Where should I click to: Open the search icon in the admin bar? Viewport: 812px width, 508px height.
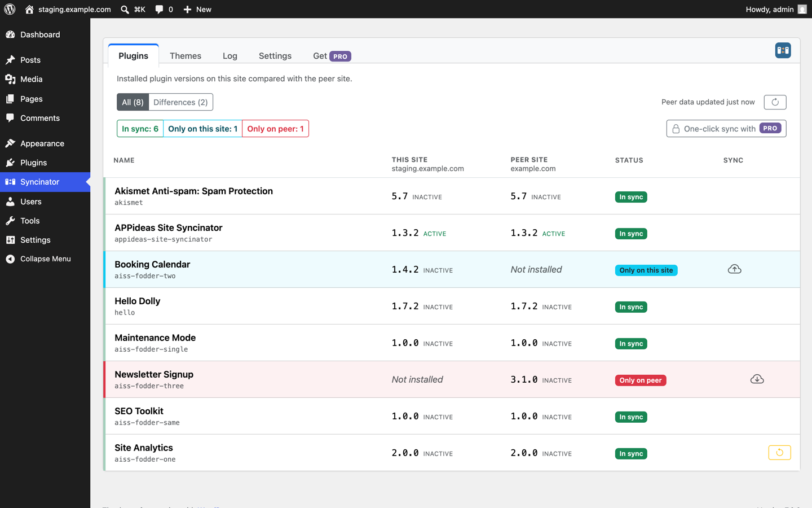tap(133, 9)
